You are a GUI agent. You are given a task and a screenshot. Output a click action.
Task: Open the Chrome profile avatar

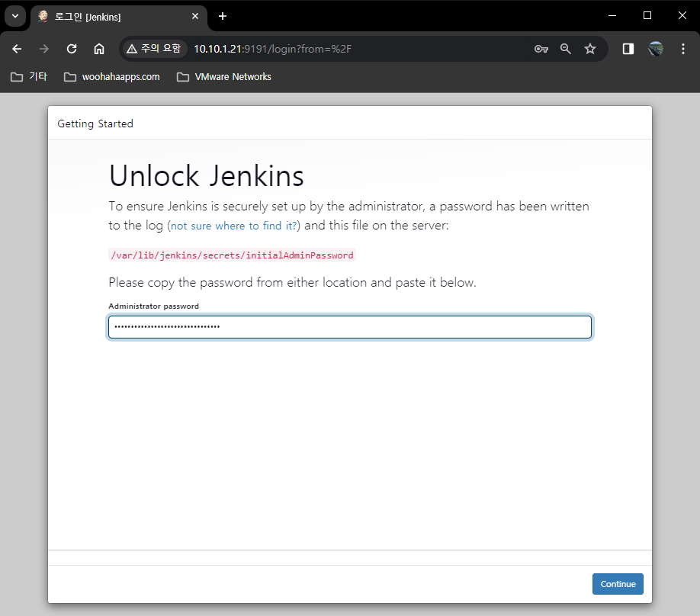pyautogui.click(x=655, y=49)
